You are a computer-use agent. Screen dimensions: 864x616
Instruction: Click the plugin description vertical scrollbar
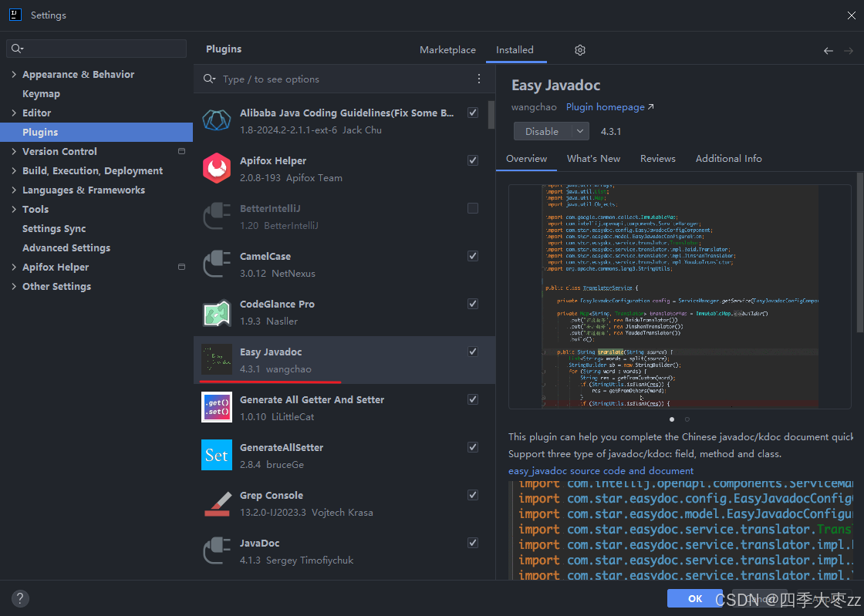(x=859, y=252)
